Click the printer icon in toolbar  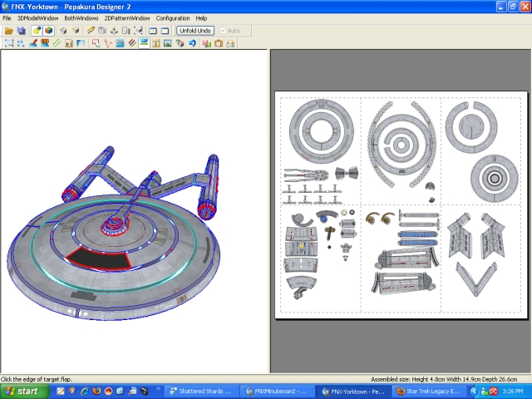coord(230,43)
